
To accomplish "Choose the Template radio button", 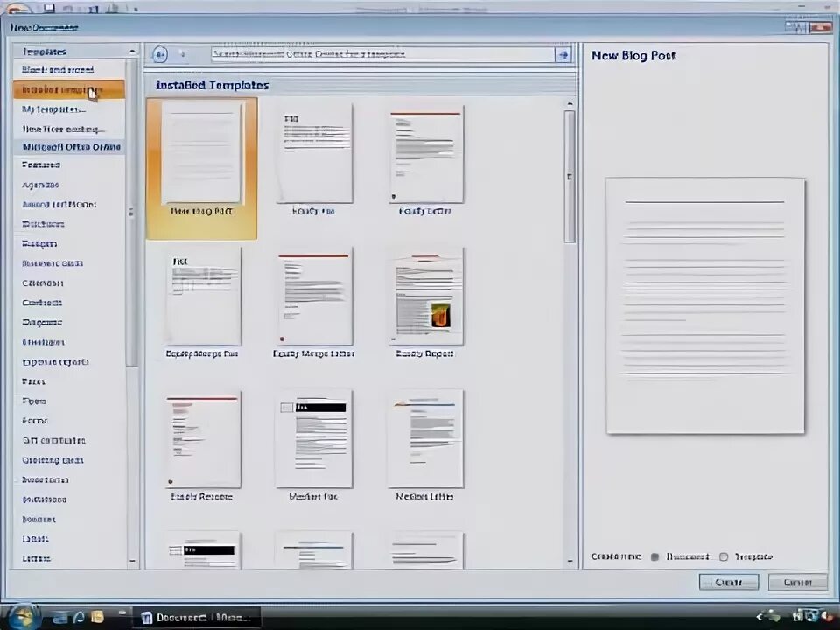I will click(724, 557).
